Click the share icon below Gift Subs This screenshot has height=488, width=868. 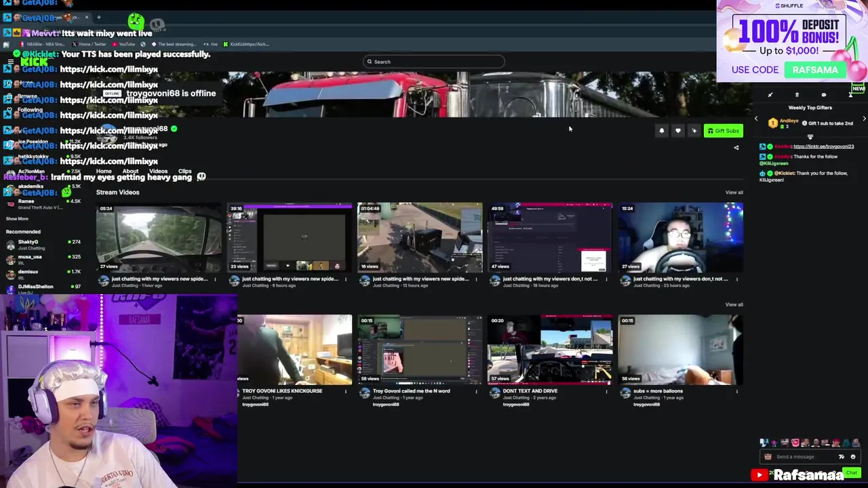coord(736,147)
